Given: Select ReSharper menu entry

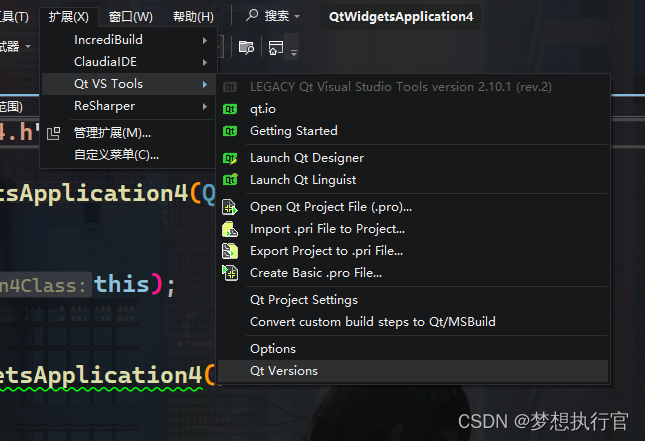Looking at the screenshot, I should point(128,106).
